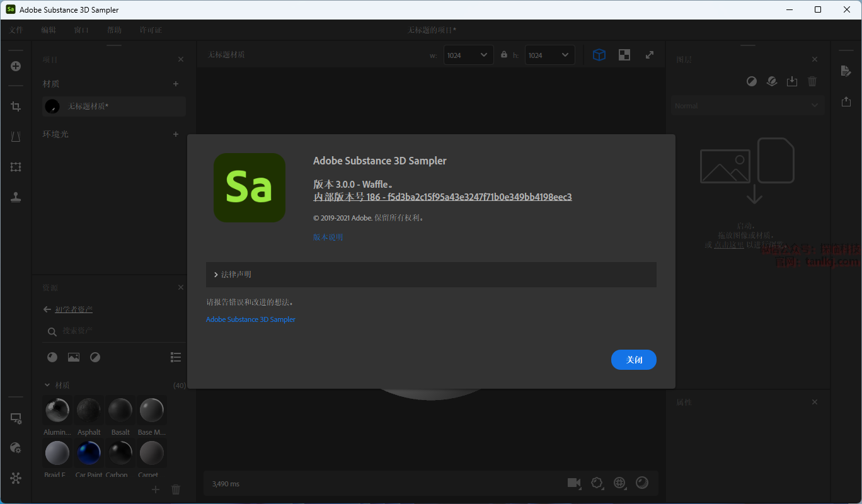Select the Carpet material thumbnail

click(x=151, y=453)
